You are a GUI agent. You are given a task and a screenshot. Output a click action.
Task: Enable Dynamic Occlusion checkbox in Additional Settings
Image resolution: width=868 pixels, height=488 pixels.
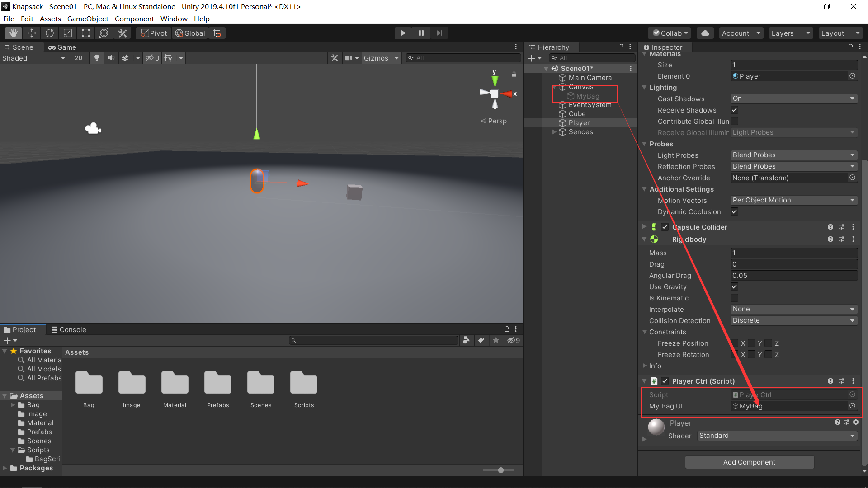pyautogui.click(x=734, y=212)
